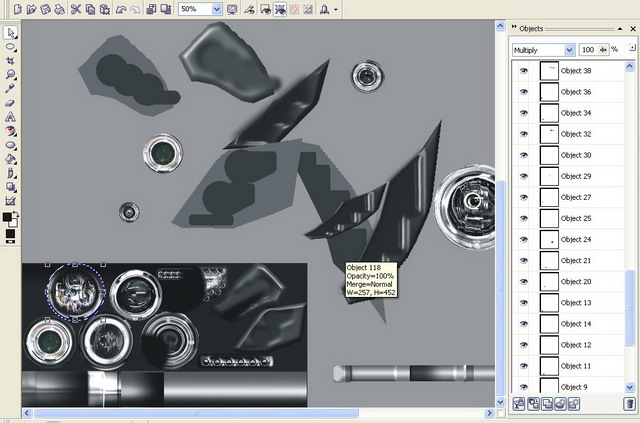
Task: Select Object 20 layer row
Action: (x=576, y=281)
